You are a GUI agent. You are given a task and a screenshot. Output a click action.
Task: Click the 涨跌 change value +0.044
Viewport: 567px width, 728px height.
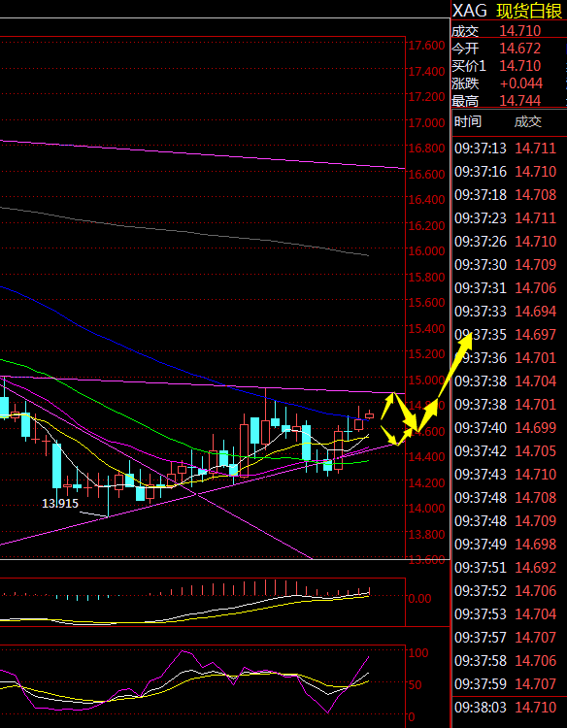click(521, 83)
